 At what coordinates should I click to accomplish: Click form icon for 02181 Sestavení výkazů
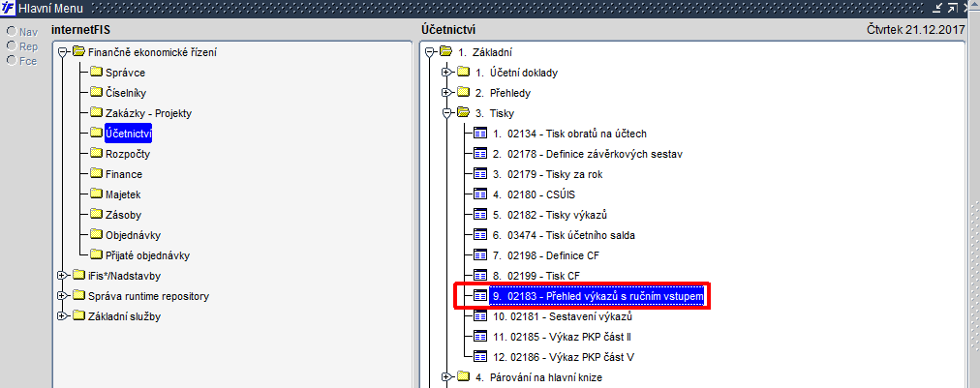point(480,316)
